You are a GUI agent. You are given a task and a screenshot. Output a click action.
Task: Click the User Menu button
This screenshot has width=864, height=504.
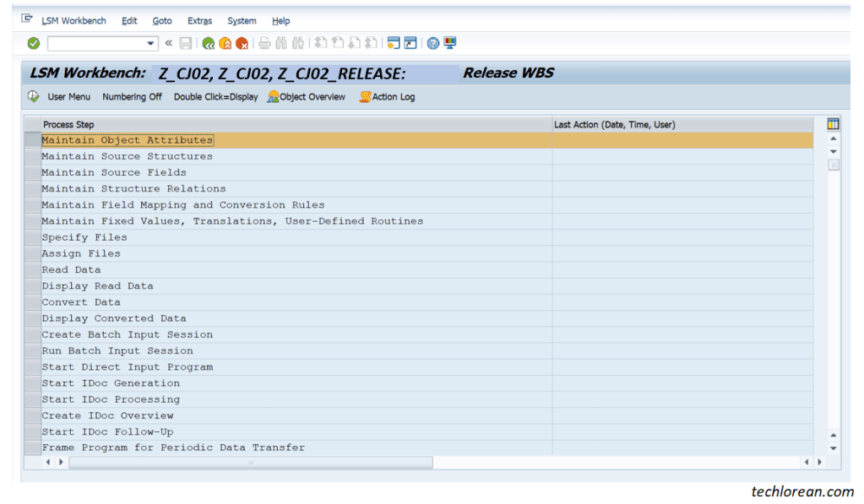69,97
